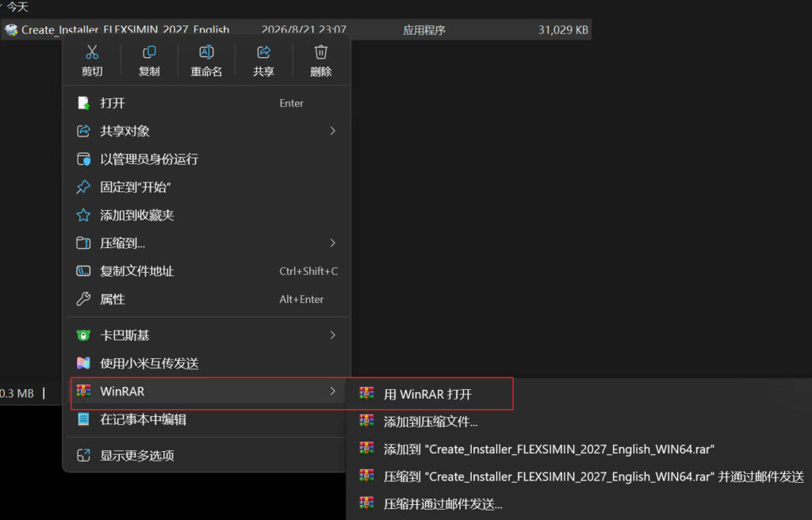Screen dimensions: 812x520
Task: Click WinRAR icon beside 压缩并通过邮件发送
Action: tap(366, 503)
